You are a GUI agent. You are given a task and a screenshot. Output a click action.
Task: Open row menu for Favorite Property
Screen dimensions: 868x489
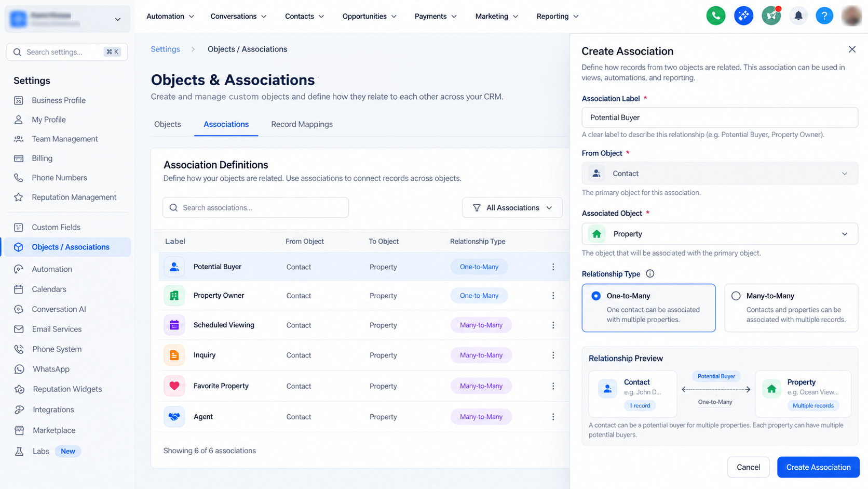point(553,386)
